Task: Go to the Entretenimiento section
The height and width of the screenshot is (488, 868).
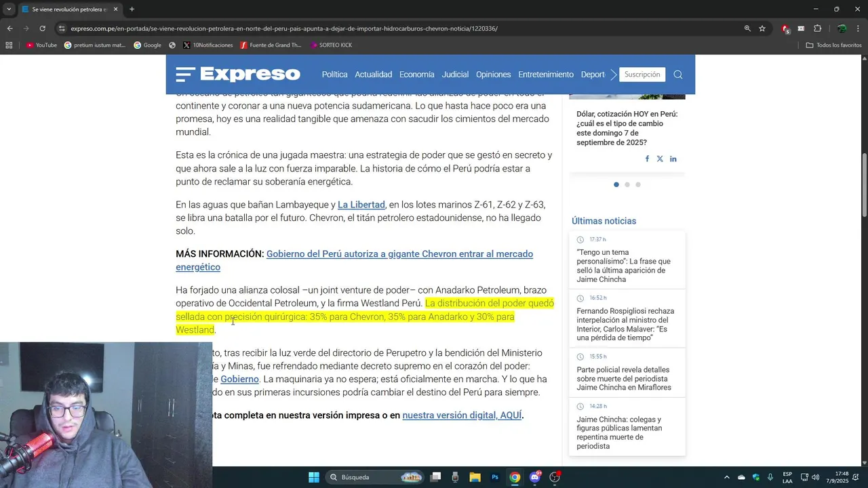Action: (x=546, y=75)
